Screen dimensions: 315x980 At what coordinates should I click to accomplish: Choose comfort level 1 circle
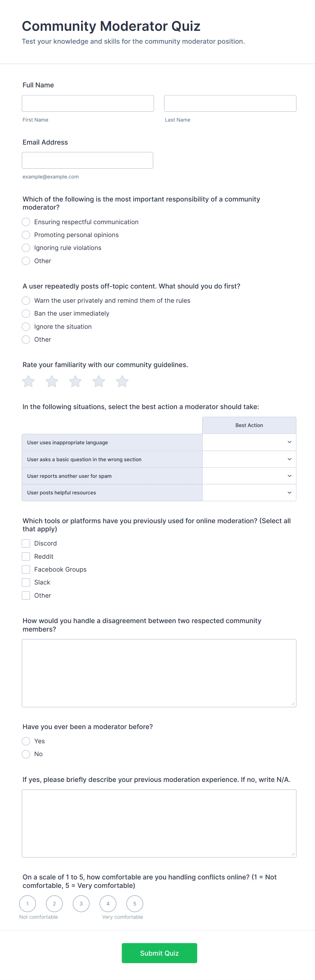click(27, 903)
